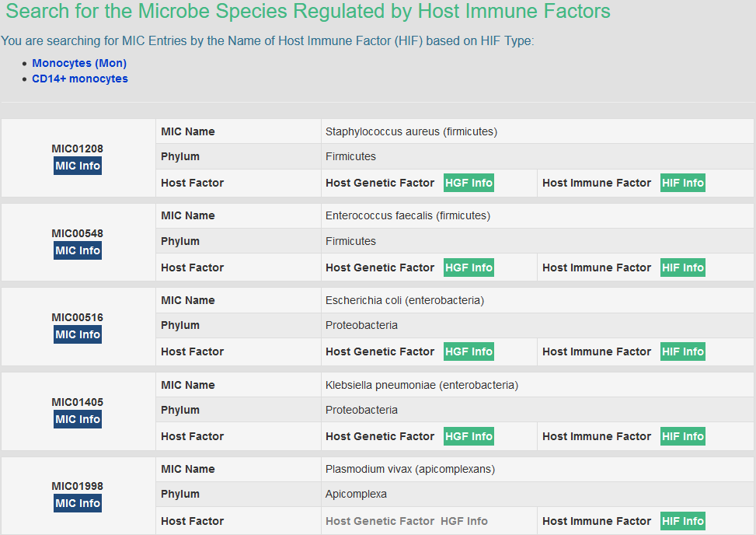Open HGF Info for Enterococcus faecalis
Image resolution: width=756 pixels, height=535 pixels.
pyautogui.click(x=469, y=267)
